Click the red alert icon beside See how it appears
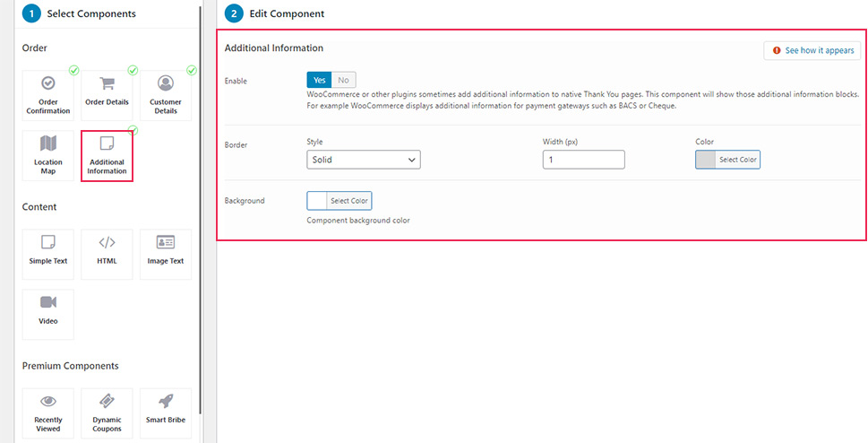 click(777, 50)
